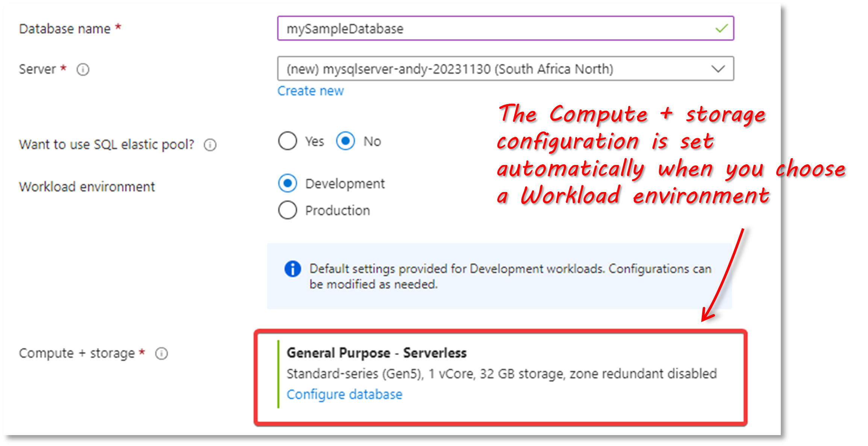Click the chevron arrow on Server dropdown

pyautogui.click(x=718, y=69)
